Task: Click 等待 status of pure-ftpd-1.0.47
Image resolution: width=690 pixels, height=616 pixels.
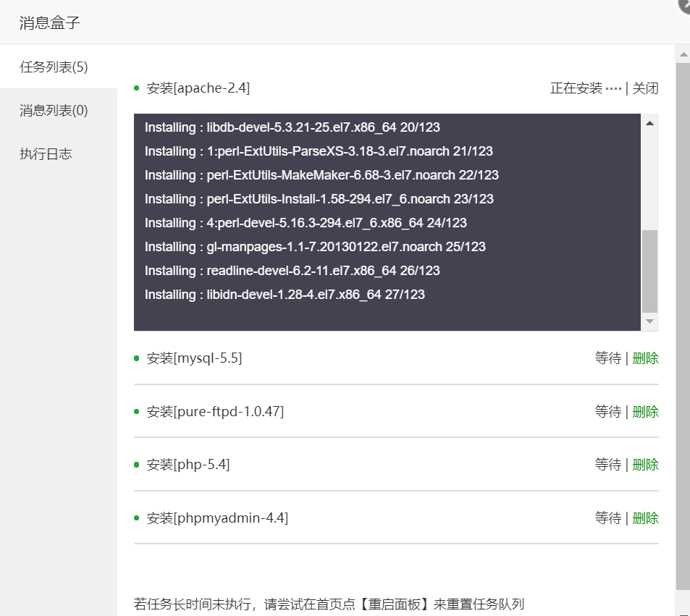Action: (x=607, y=411)
